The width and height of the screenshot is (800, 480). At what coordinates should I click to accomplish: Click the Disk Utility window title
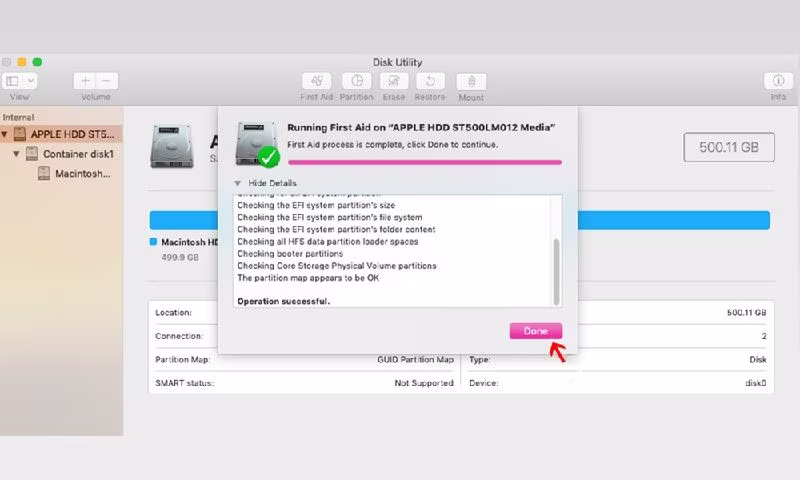[397, 62]
